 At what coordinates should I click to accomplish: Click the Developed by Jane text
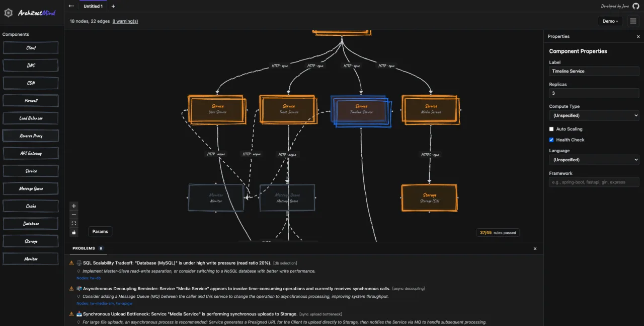coord(614,7)
